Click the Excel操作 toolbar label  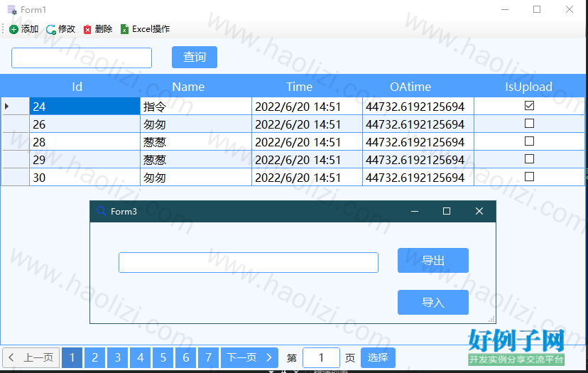pyautogui.click(x=151, y=29)
